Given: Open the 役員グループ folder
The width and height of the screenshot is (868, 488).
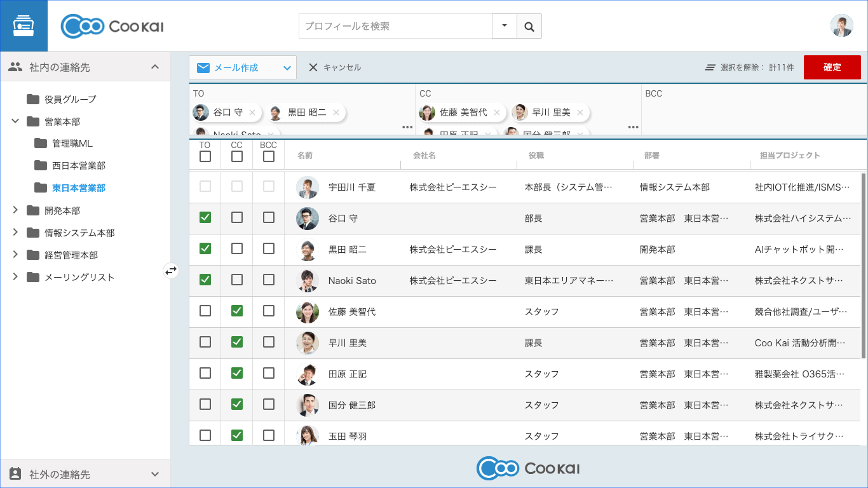Looking at the screenshot, I should 70,99.
